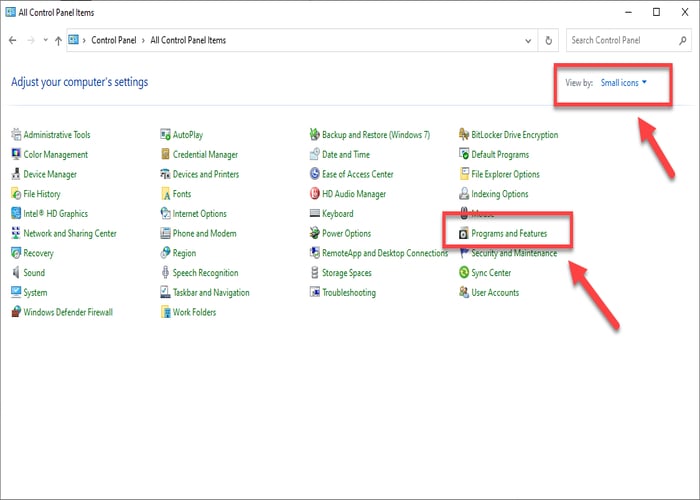Open Devices and Printers icon
This screenshot has height=500, width=700.
[x=165, y=174]
